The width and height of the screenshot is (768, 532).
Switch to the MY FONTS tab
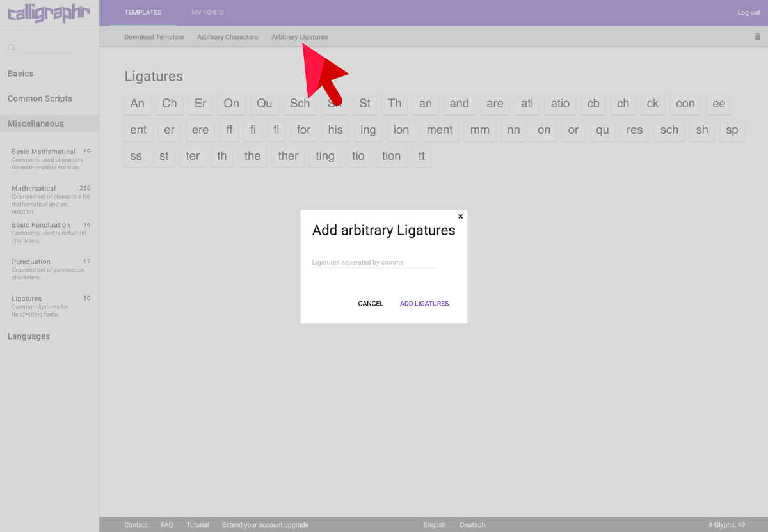click(x=207, y=12)
